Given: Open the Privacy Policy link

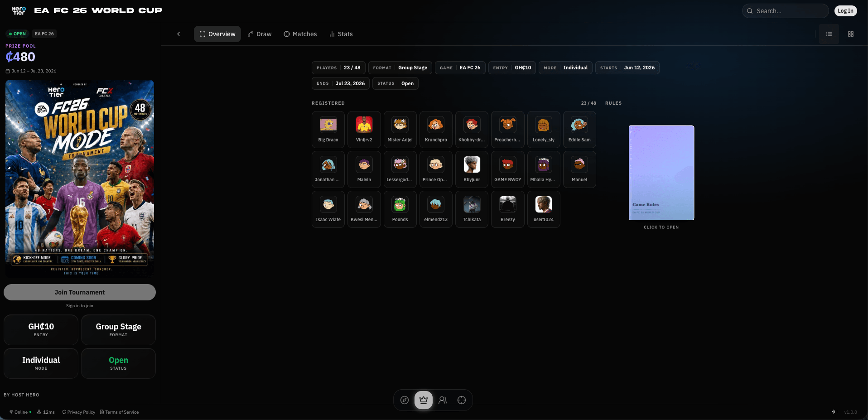Looking at the screenshot, I should click(x=79, y=412).
